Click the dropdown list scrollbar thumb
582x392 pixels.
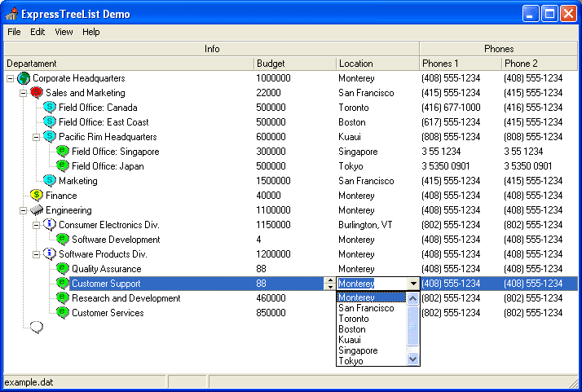[x=412, y=325]
